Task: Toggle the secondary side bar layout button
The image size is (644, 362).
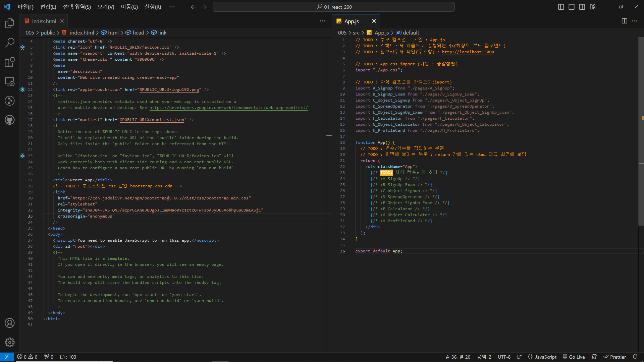Action: click(582, 7)
